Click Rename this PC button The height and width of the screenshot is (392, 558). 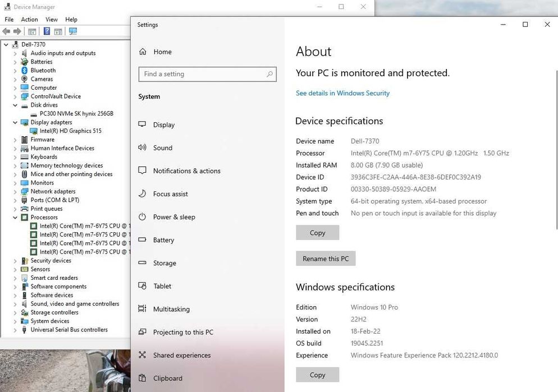coord(326,259)
